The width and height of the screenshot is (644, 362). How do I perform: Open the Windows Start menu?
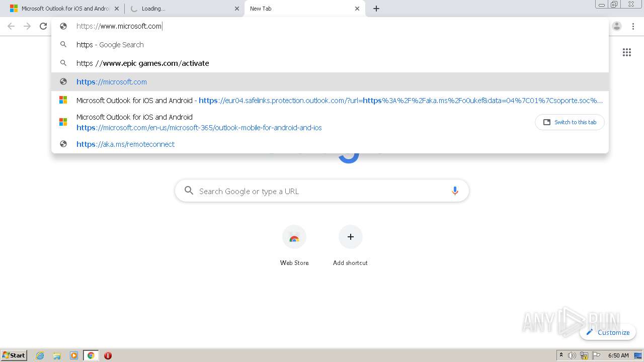14,355
